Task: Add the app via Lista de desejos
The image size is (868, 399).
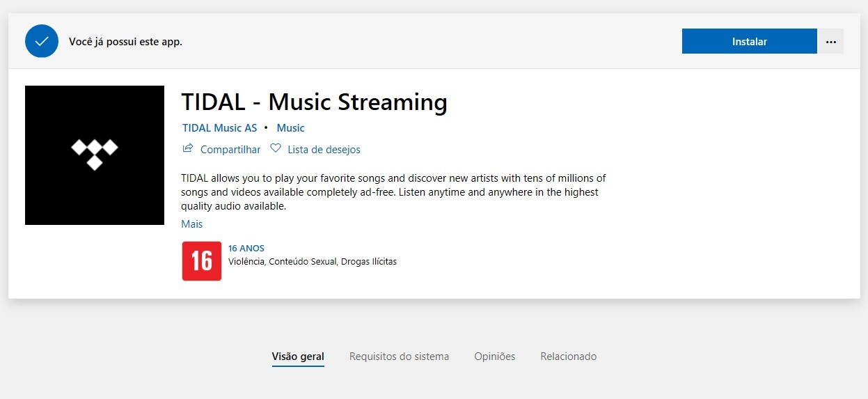Action: click(324, 150)
